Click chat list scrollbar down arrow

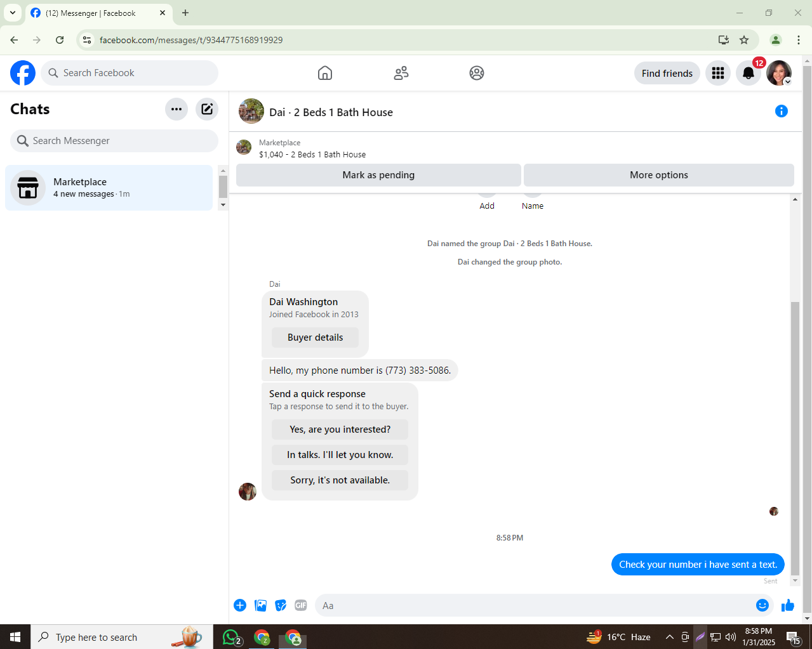pos(223,205)
